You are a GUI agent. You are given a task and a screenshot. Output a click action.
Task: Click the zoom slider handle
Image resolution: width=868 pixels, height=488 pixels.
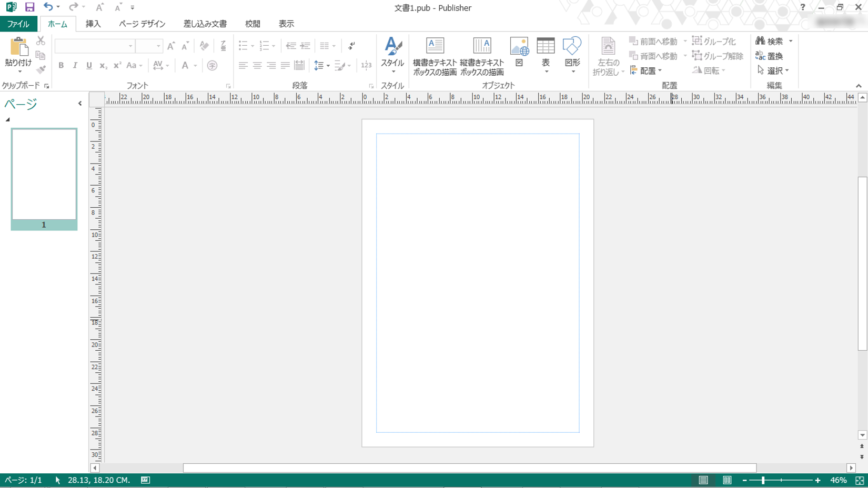[x=763, y=480]
